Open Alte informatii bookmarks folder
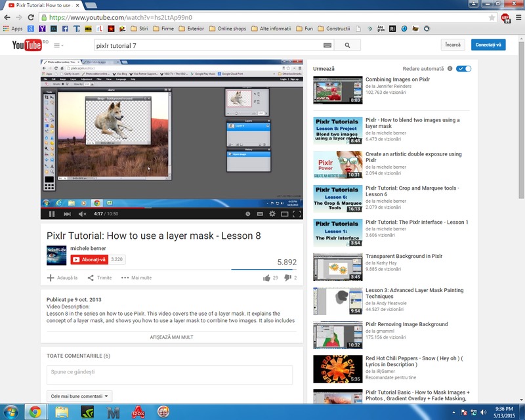The width and height of the screenshot is (525, 420). coord(271,29)
